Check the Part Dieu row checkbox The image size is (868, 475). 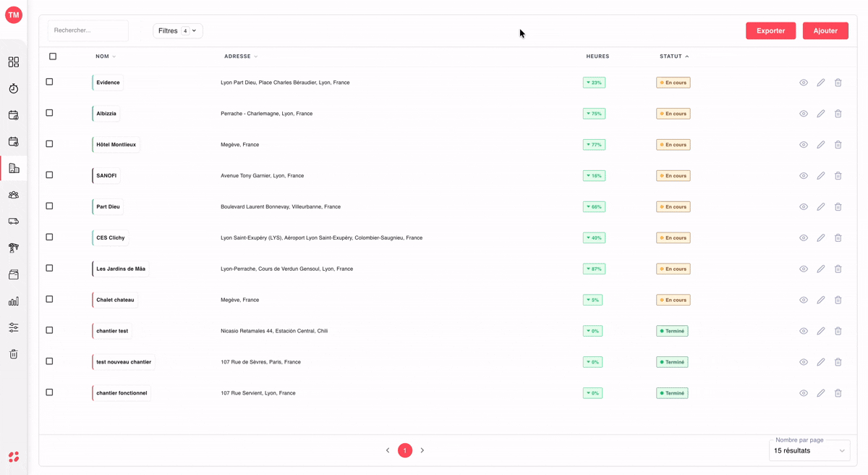click(49, 206)
